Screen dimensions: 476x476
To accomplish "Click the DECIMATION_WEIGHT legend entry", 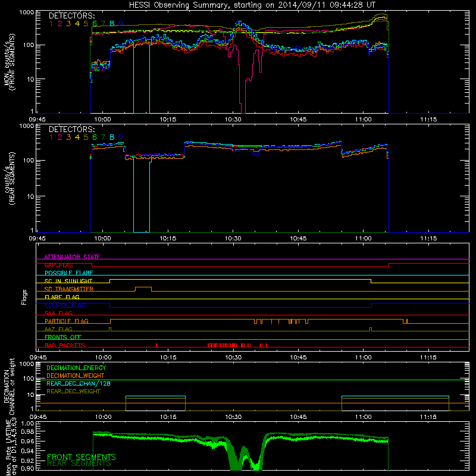I will (x=76, y=375).
